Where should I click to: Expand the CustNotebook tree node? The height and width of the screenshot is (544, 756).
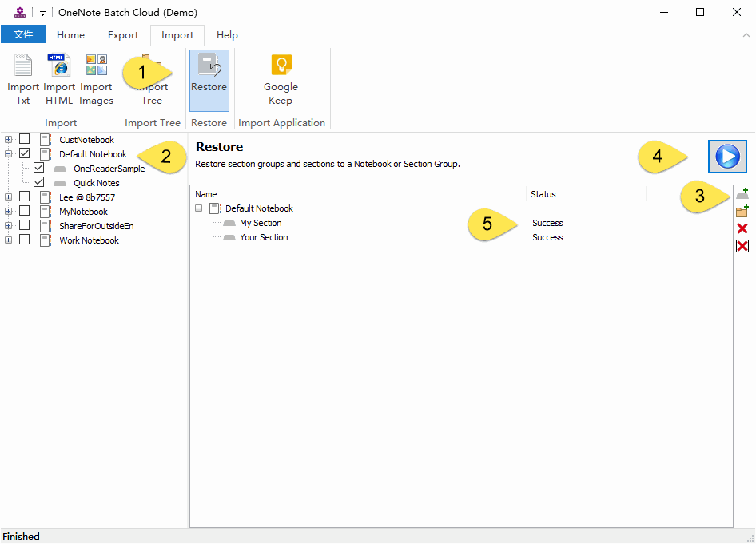(9, 140)
